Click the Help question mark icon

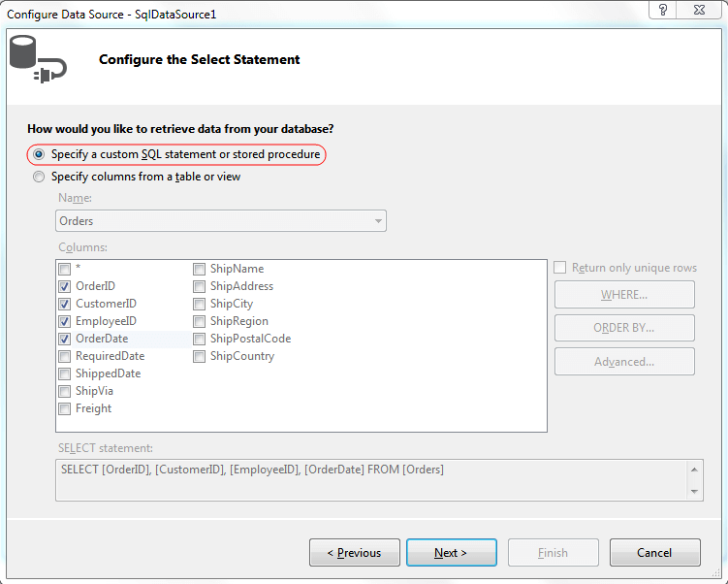(663, 10)
